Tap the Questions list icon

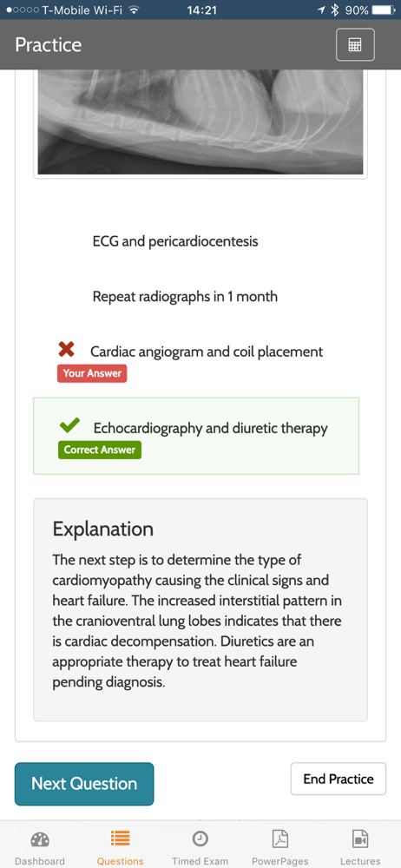(120, 838)
